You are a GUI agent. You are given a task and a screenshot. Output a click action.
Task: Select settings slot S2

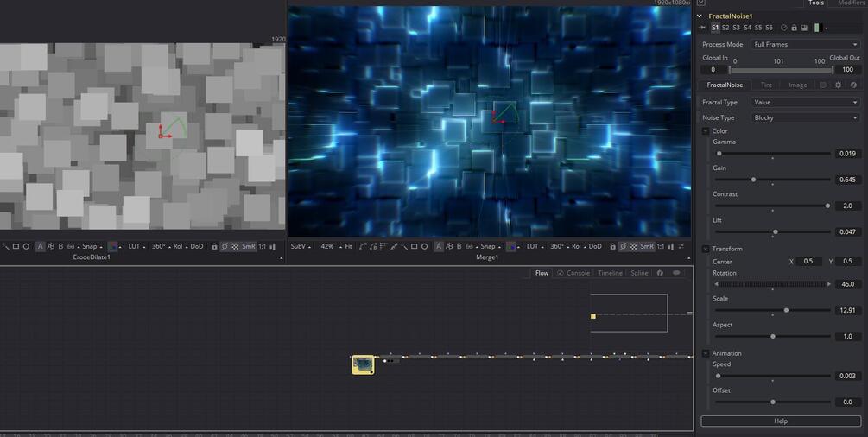tap(725, 28)
